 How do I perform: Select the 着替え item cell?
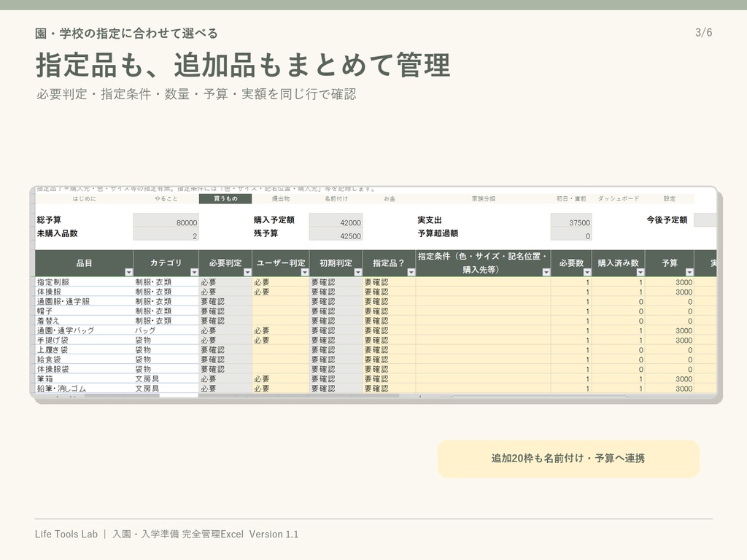(85, 321)
